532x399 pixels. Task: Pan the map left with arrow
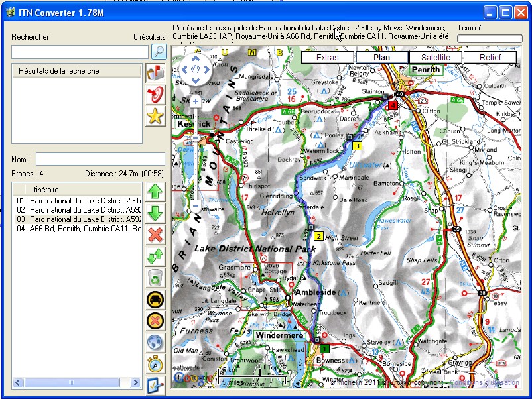click(184, 70)
